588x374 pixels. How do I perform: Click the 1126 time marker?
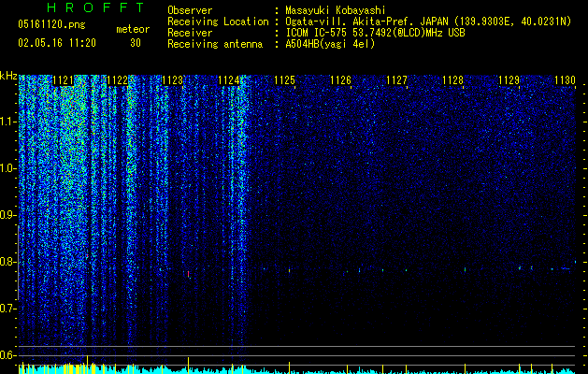[340, 80]
